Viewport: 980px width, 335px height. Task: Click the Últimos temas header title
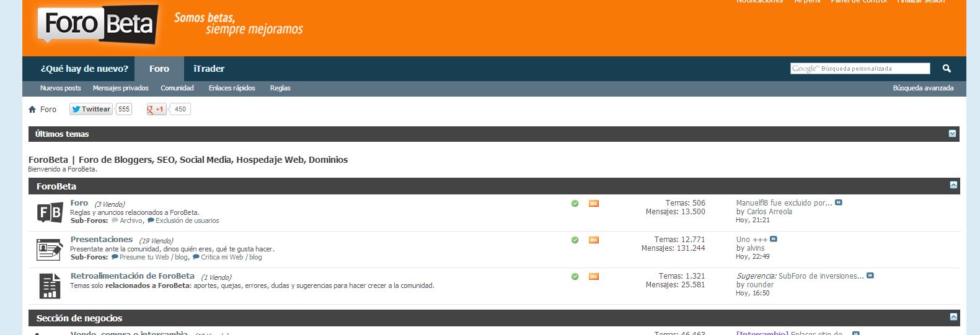[x=62, y=134]
